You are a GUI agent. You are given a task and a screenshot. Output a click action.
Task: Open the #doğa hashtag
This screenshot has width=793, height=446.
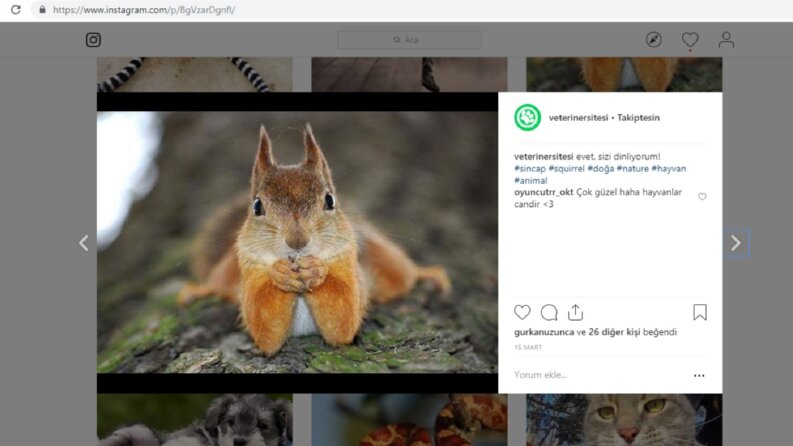[600, 168]
